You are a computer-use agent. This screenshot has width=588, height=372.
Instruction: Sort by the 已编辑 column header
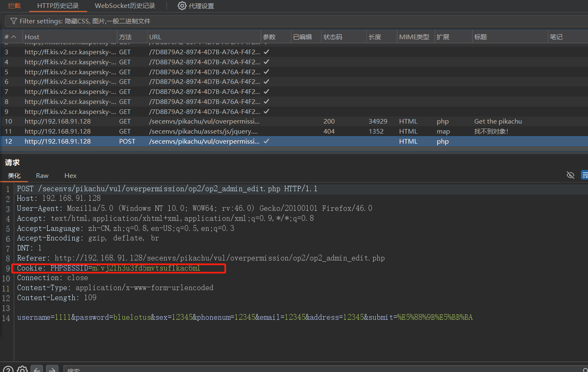[306, 37]
